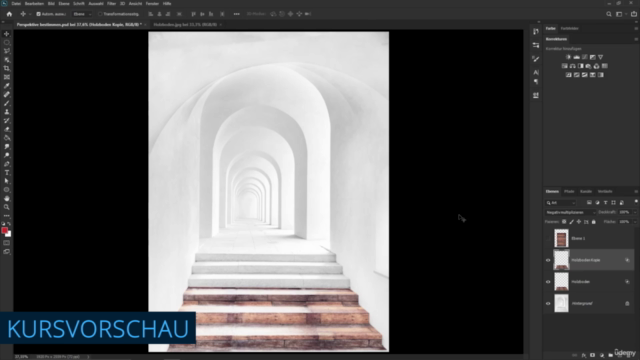Open the layer filter type dropdown Art
The image size is (640, 360).
tap(560, 202)
